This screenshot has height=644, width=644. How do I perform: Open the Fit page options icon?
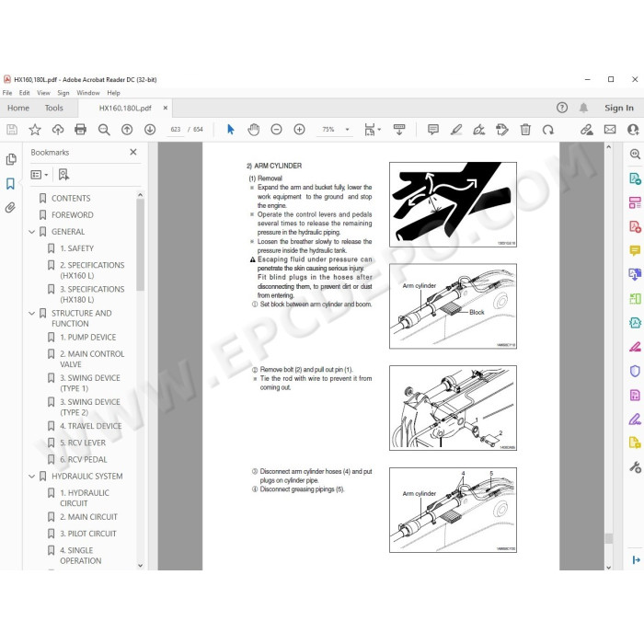372,130
